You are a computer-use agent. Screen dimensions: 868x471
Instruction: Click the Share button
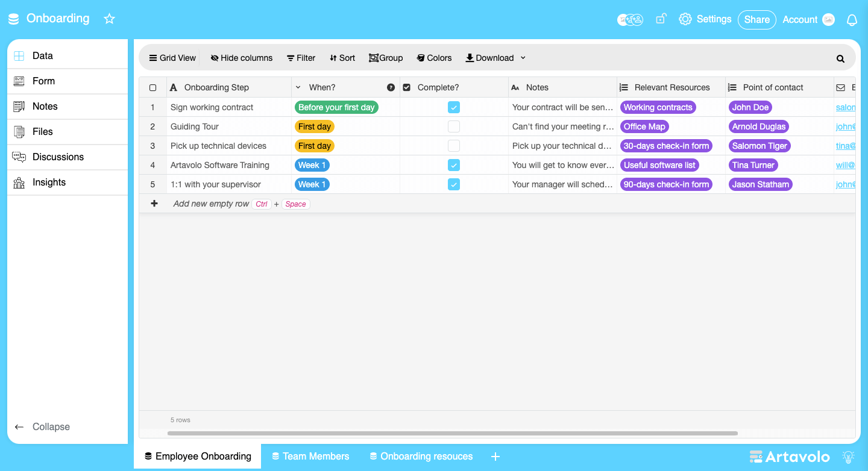[x=756, y=19]
